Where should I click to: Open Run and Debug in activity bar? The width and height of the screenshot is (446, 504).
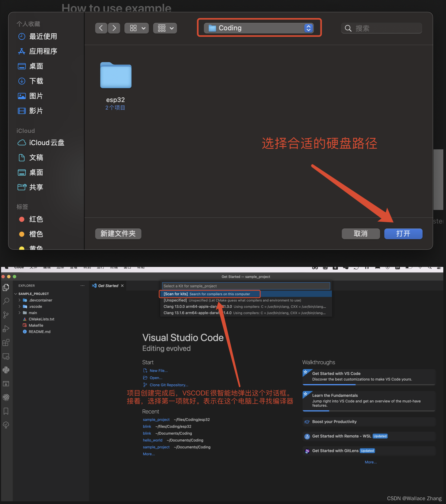[x=6, y=329]
